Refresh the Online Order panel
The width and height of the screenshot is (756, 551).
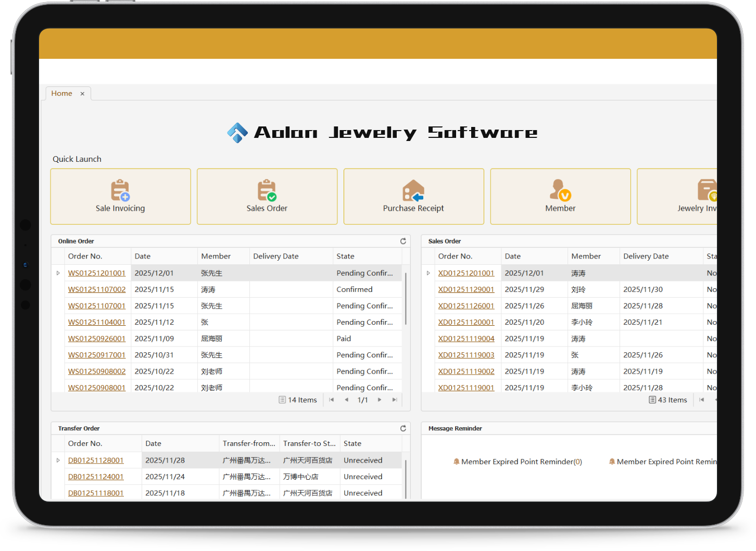click(x=403, y=241)
